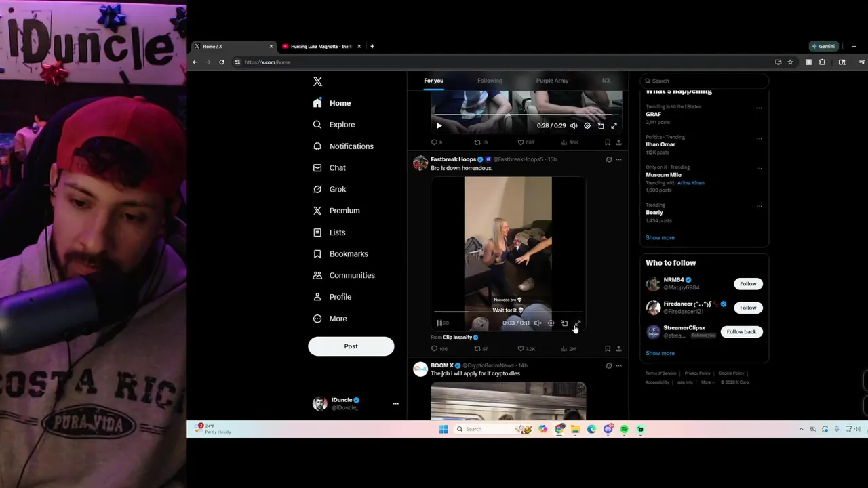Follow back StreamerClipsx

(x=741, y=332)
